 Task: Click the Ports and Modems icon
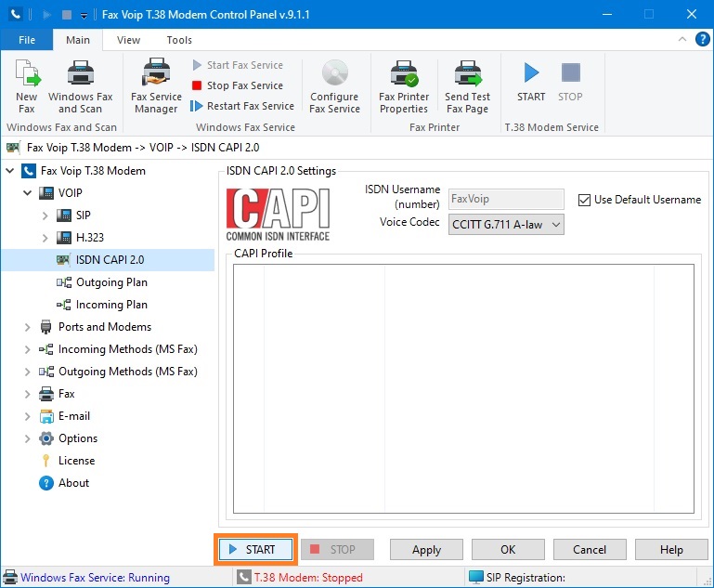tap(46, 327)
